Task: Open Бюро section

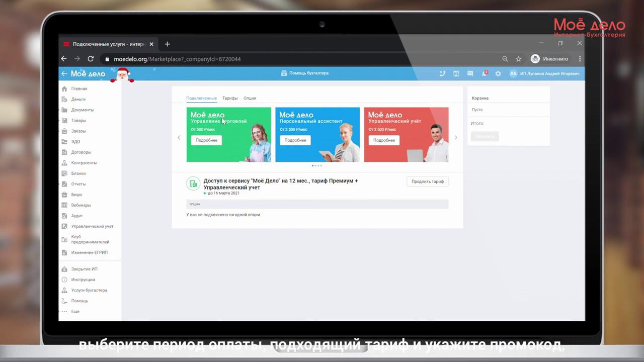Action: coord(76,194)
